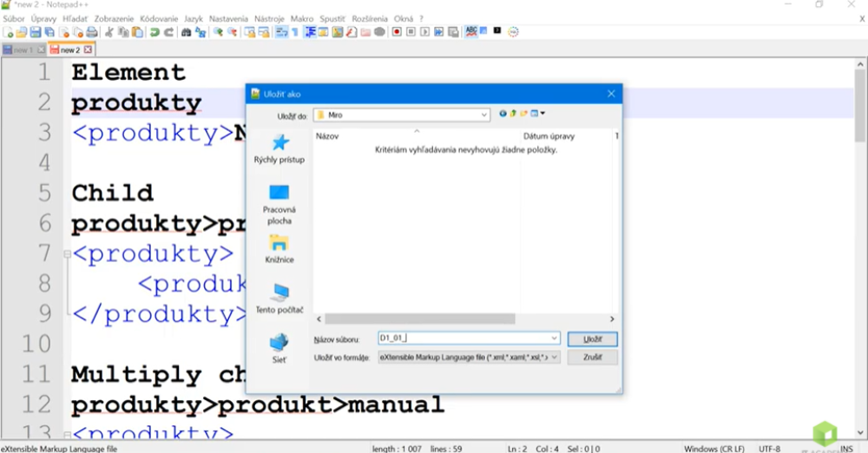Toggle the record macro button
The image size is (868, 453).
(x=396, y=32)
